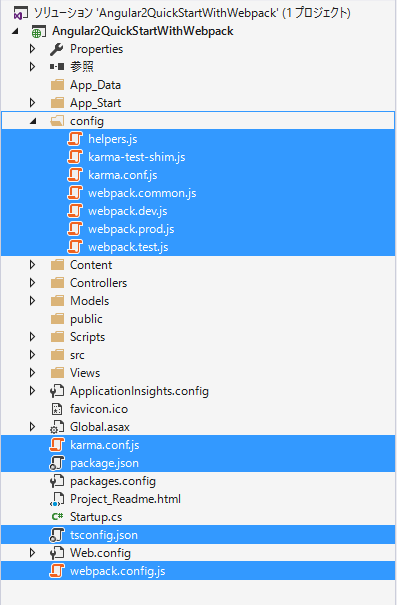Click the Content folder icon
The image size is (397, 605).
57,265
